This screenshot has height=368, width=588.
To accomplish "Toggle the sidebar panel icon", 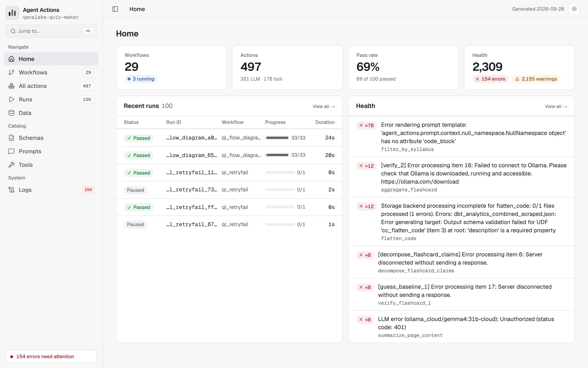I will tap(115, 9).
